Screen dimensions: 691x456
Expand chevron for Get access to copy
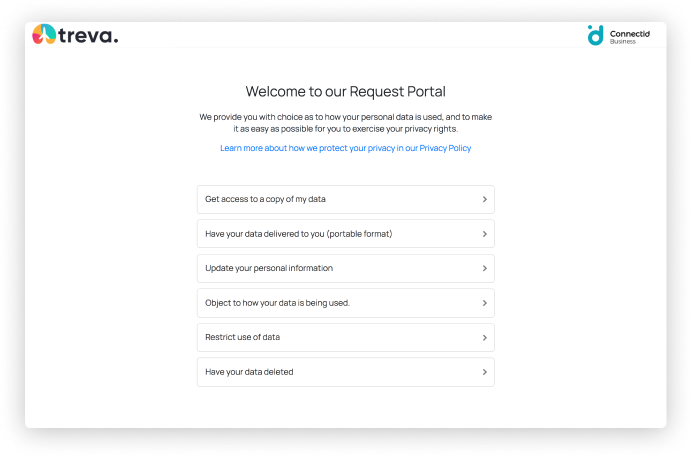(x=484, y=199)
